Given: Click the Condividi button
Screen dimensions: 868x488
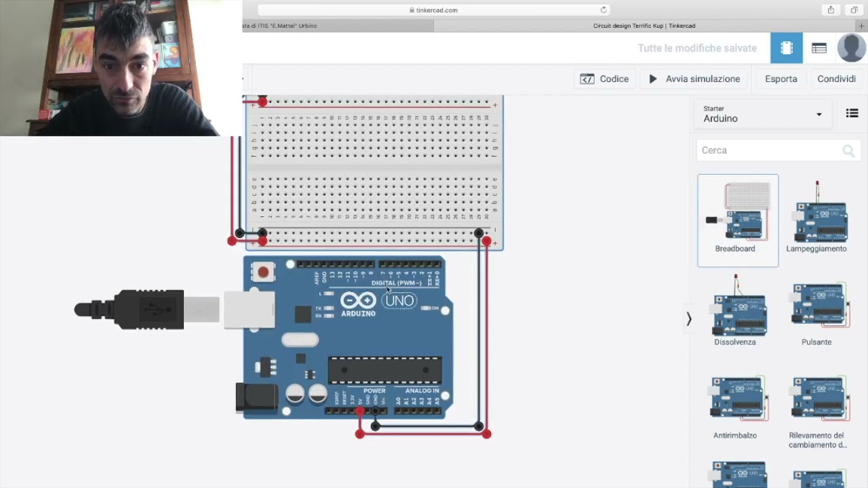Looking at the screenshot, I should click(x=836, y=79).
